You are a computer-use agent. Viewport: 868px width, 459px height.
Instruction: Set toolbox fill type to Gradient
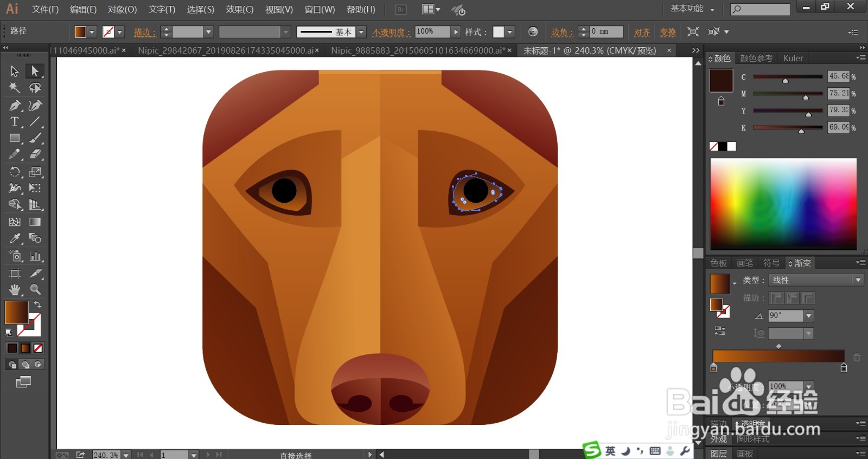[x=25, y=348]
